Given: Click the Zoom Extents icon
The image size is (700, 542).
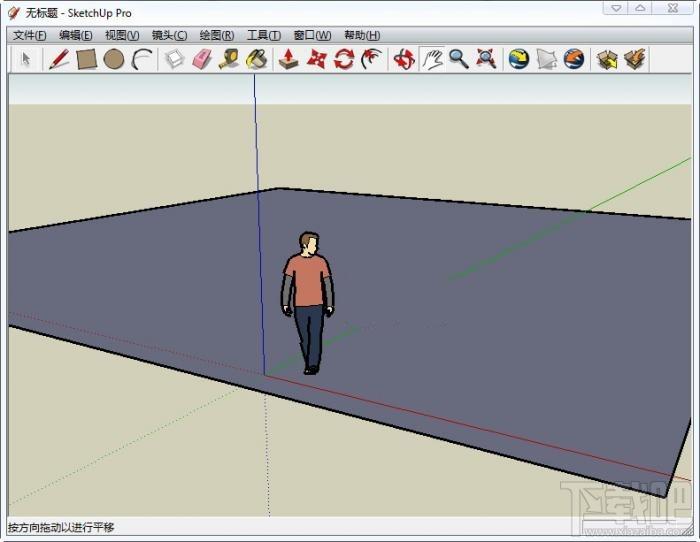Looking at the screenshot, I should 486,59.
